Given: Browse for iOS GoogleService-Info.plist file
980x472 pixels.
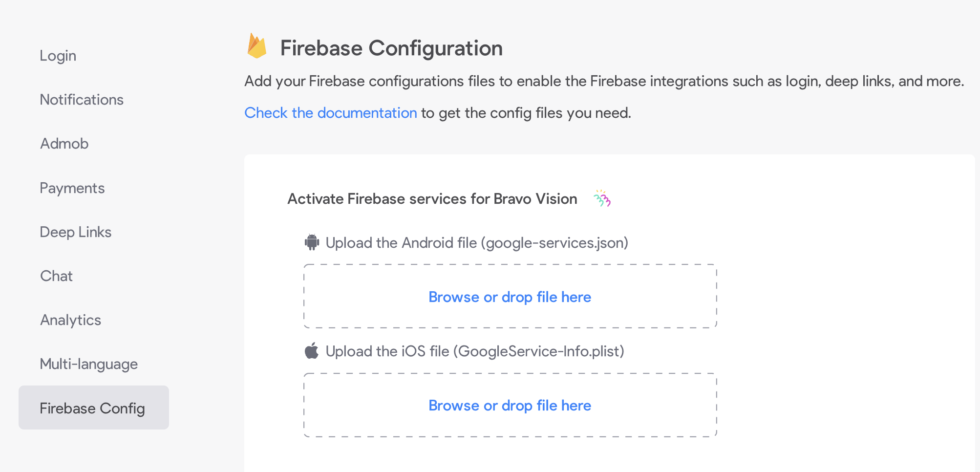Looking at the screenshot, I should click(x=510, y=406).
